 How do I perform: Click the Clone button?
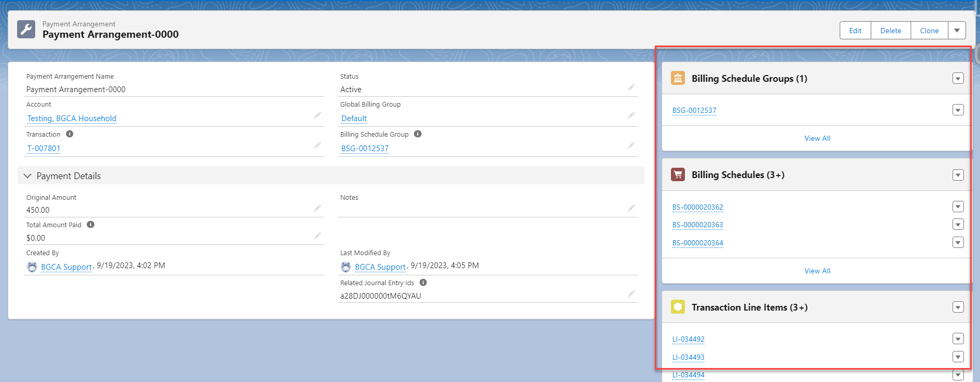pos(929,31)
